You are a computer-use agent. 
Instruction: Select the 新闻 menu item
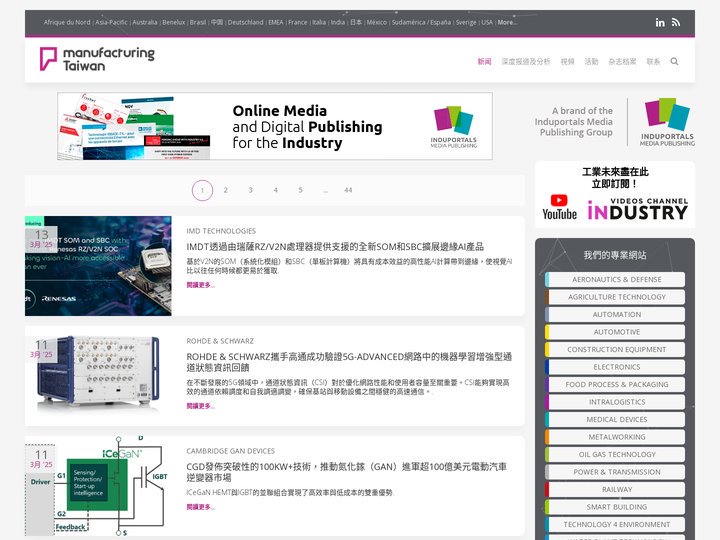tap(484, 62)
